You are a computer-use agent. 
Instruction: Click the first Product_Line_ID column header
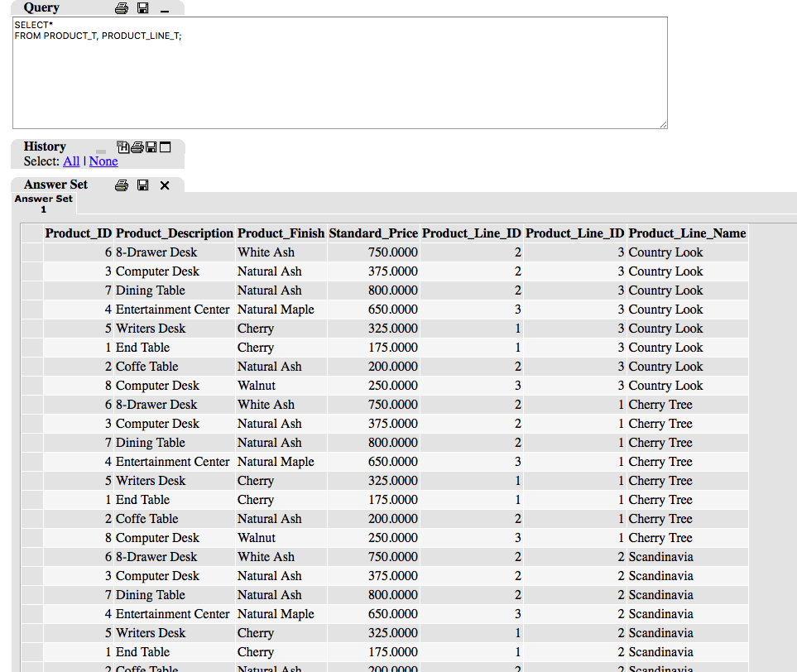pos(471,233)
